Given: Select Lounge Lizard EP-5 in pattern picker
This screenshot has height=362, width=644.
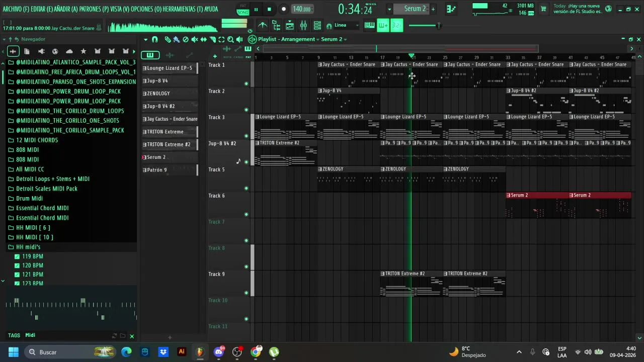Looking at the screenshot, I should (170, 68).
